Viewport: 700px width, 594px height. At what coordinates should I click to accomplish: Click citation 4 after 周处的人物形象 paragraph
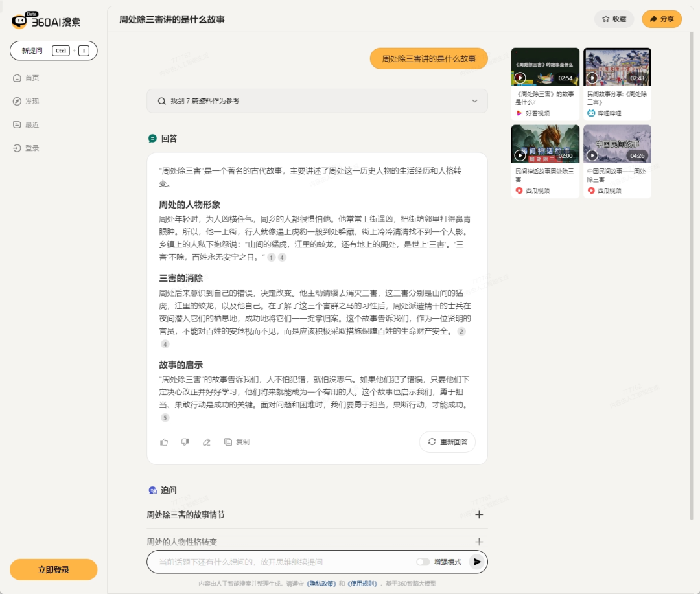(x=282, y=258)
